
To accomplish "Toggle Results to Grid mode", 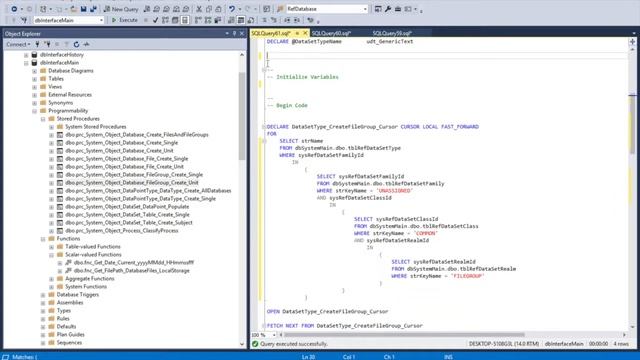I will tap(241, 20).
